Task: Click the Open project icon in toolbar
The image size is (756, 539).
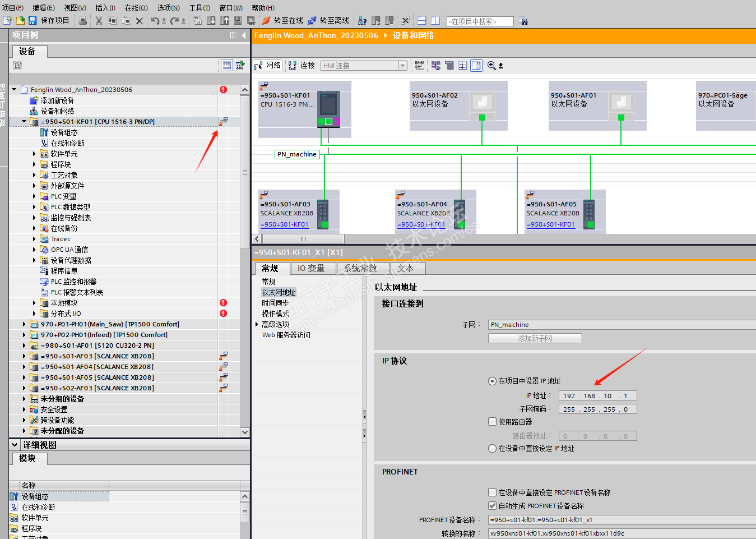Action: click(20, 21)
